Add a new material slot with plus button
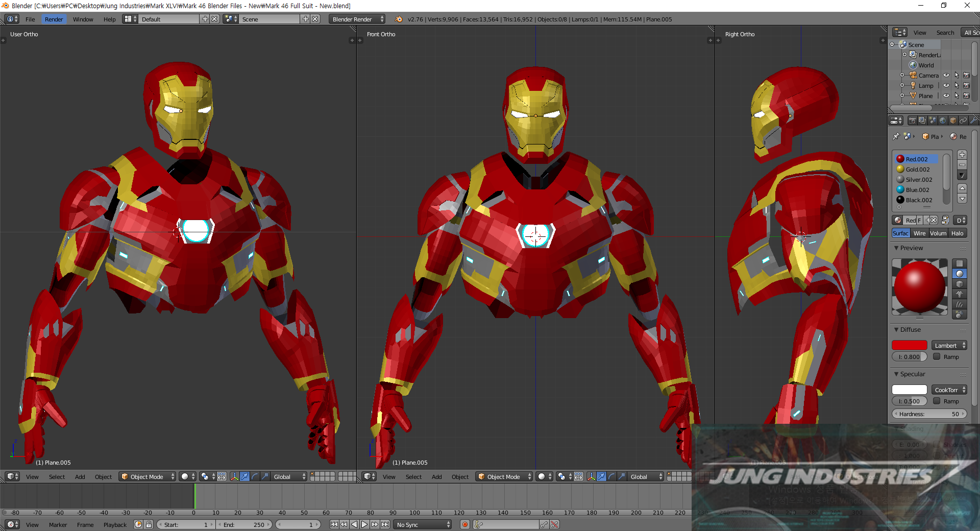The image size is (980, 531). point(962,155)
